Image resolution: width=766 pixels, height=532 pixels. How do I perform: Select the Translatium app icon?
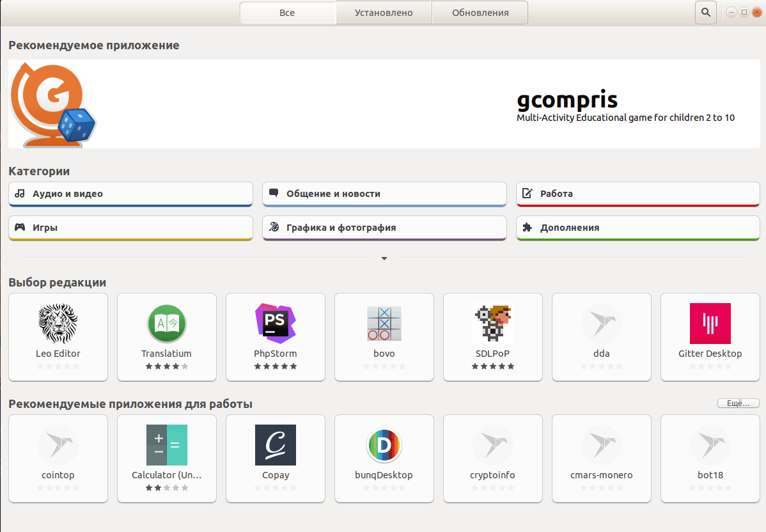pos(166,324)
